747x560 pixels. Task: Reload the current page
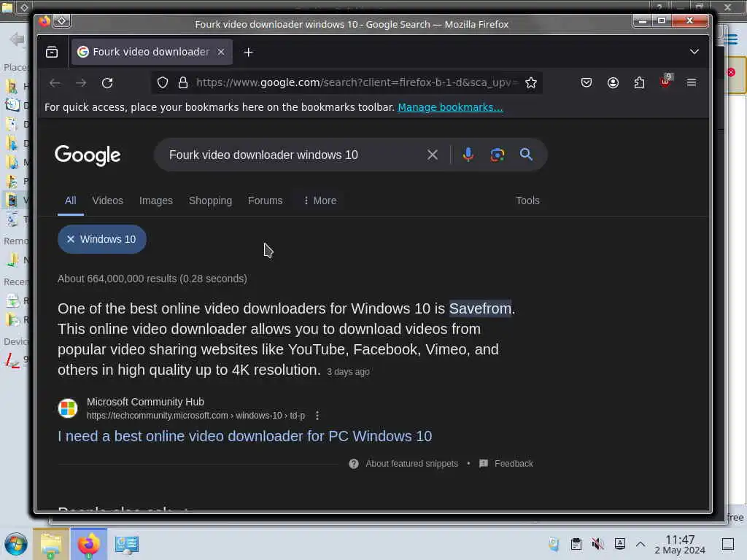pos(107,83)
